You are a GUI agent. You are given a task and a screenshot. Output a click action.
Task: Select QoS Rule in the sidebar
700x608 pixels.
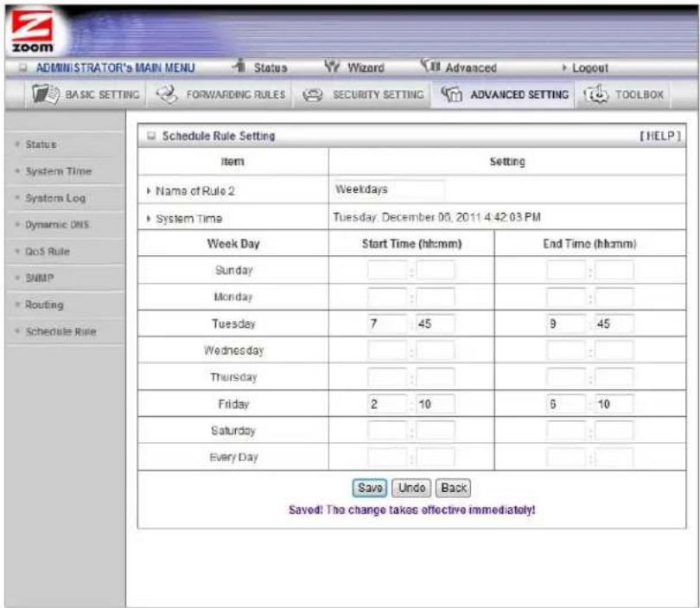coord(48,252)
